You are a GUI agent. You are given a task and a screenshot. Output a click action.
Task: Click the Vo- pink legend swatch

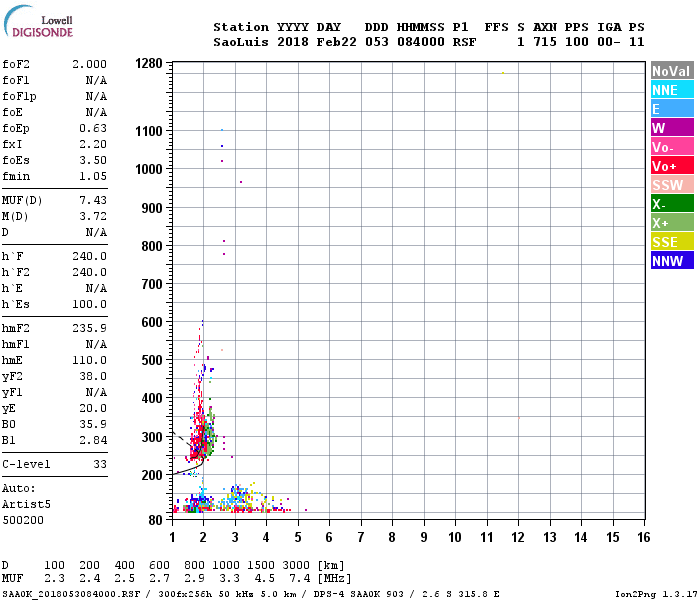tap(672, 147)
